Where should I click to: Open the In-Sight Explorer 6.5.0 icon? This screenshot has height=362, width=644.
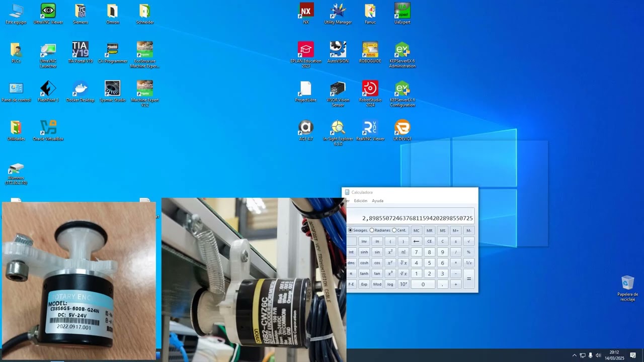point(338,132)
